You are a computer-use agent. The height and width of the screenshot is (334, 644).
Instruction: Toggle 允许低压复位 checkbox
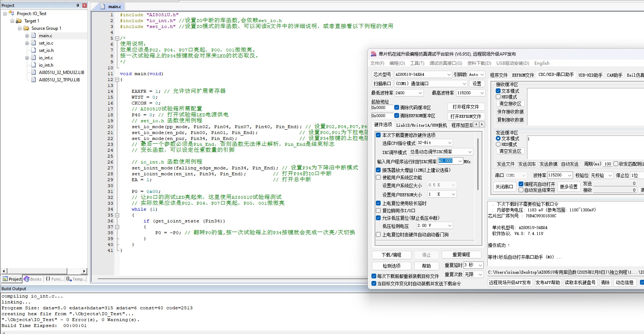pyautogui.click(x=378, y=218)
